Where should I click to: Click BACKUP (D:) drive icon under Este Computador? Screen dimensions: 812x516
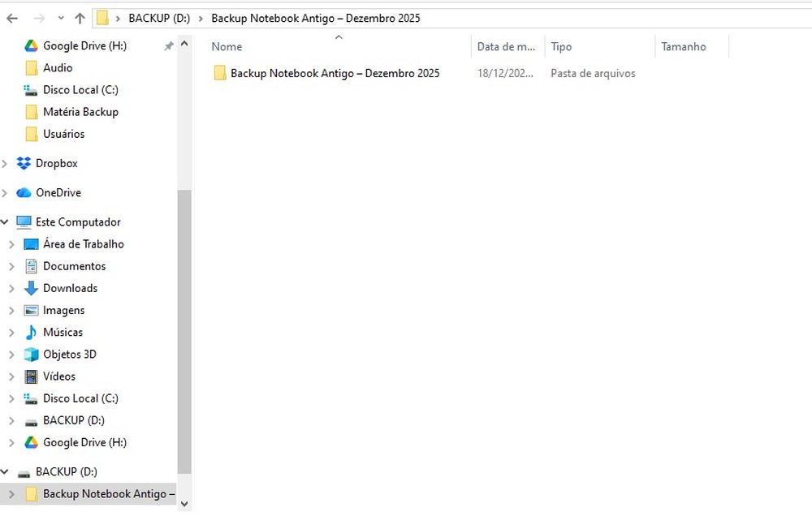pyautogui.click(x=31, y=422)
